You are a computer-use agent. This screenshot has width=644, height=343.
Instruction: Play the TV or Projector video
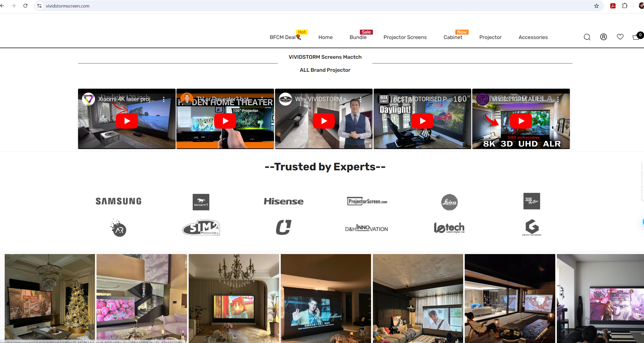[x=225, y=121]
